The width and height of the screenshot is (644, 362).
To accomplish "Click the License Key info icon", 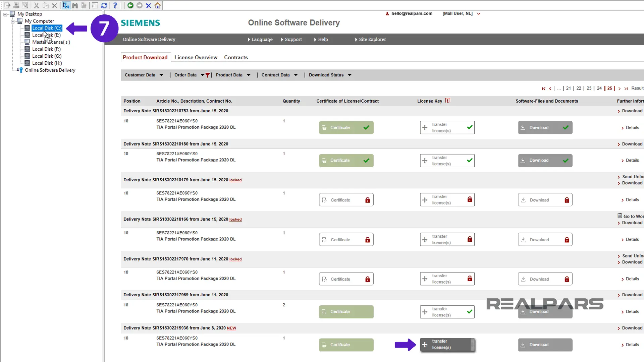I will pos(448,101).
